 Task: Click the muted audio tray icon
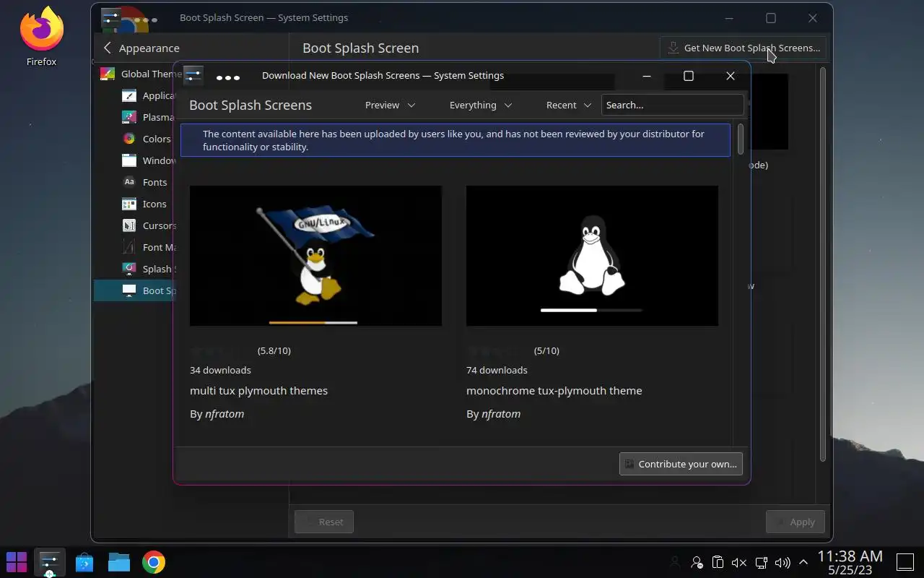point(738,562)
